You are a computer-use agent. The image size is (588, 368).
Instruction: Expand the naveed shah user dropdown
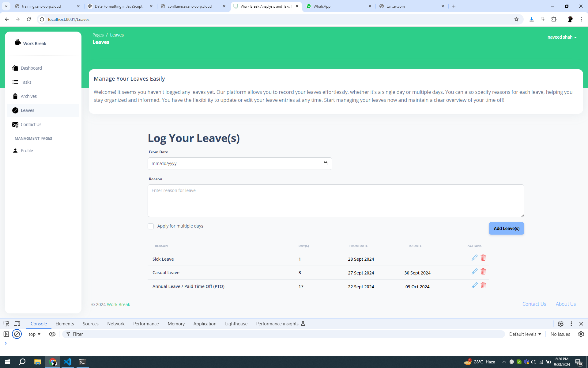562,37
